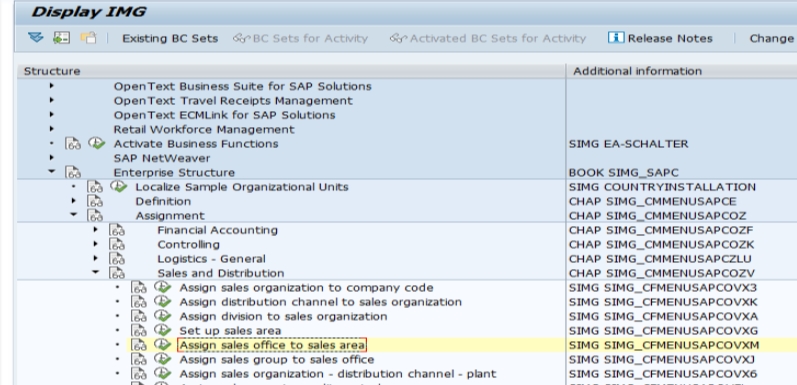The image size is (797, 385).
Task: Click the Change button in toolbar
Action: (x=772, y=39)
